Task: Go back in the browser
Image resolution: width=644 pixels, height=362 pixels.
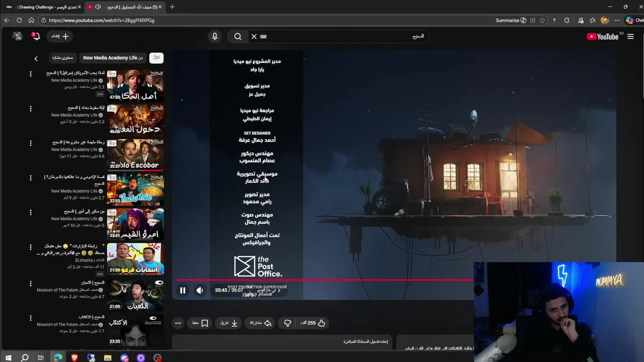Action: click(7, 20)
